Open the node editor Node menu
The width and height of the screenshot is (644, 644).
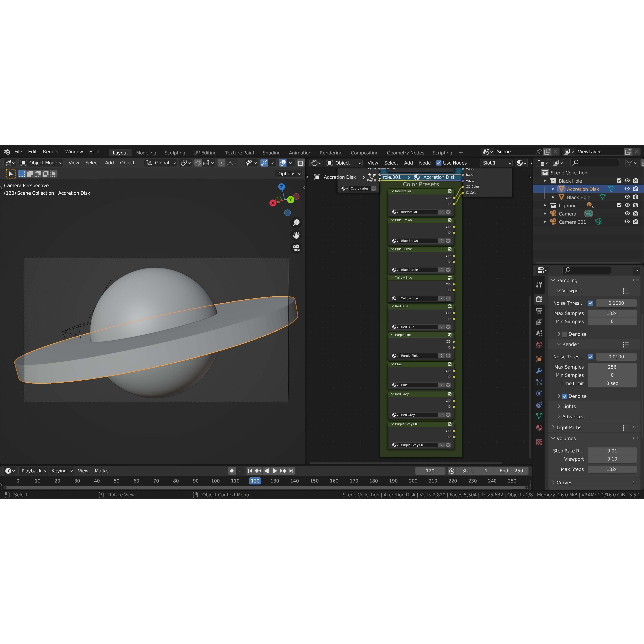[x=425, y=163]
